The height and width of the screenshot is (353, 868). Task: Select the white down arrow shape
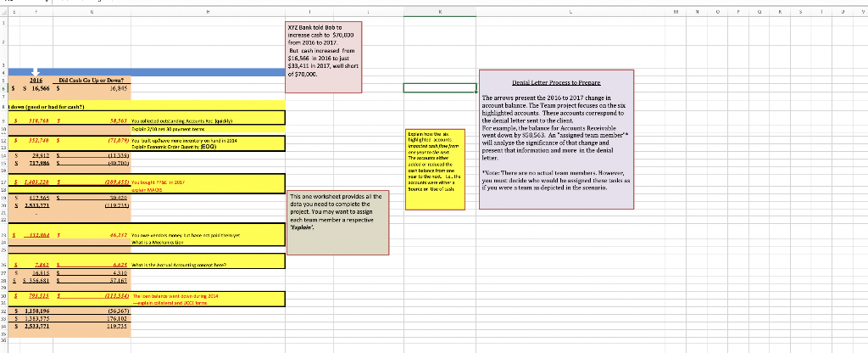(35, 72)
